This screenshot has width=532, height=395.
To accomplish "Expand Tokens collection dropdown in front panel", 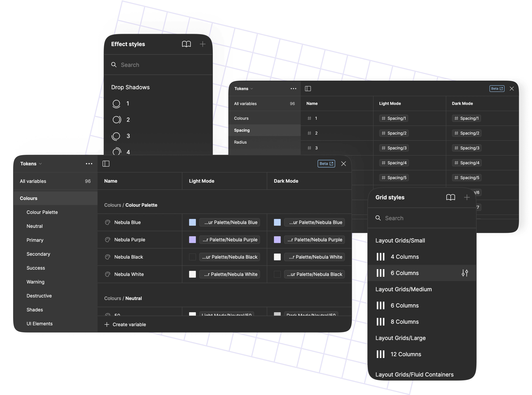I will pyautogui.click(x=31, y=164).
